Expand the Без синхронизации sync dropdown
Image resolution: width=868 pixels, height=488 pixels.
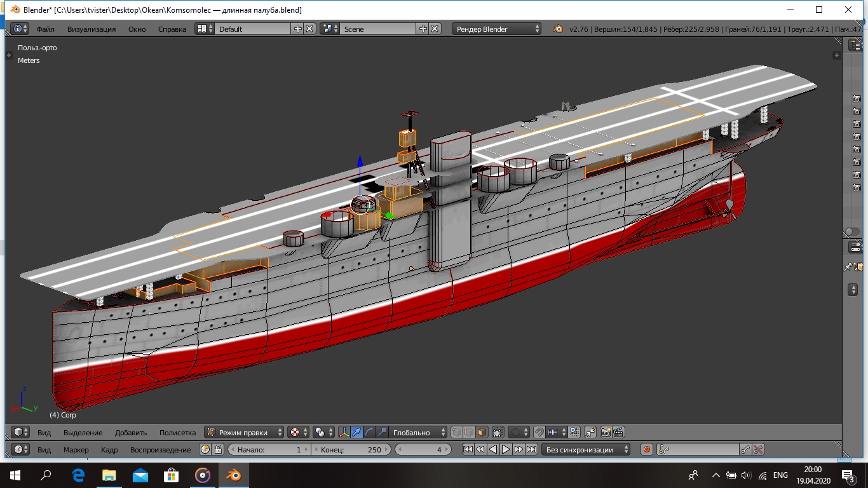click(586, 449)
